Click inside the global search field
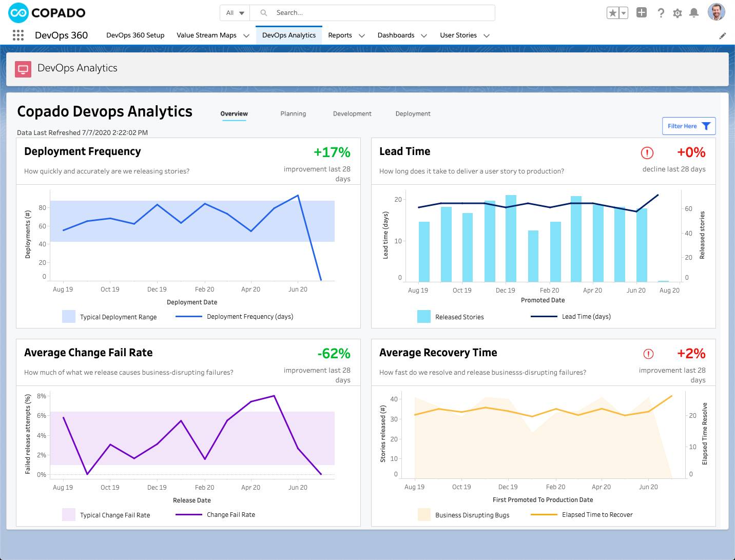Image resolution: width=735 pixels, height=560 pixels. point(373,12)
